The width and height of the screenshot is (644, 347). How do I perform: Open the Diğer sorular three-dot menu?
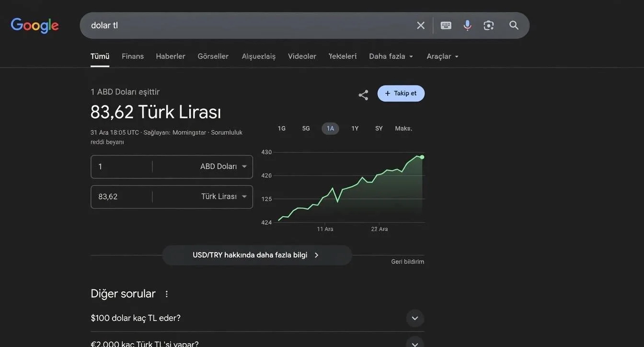[167, 294]
